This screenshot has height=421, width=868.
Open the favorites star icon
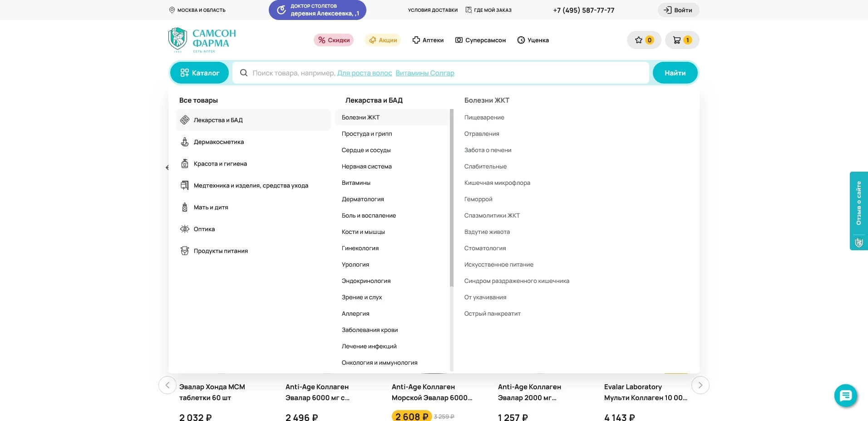click(x=639, y=40)
